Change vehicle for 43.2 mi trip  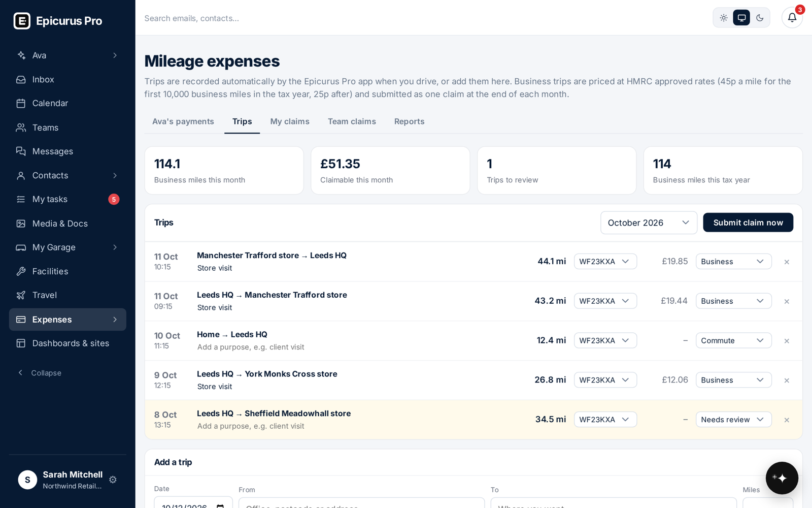click(x=605, y=301)
